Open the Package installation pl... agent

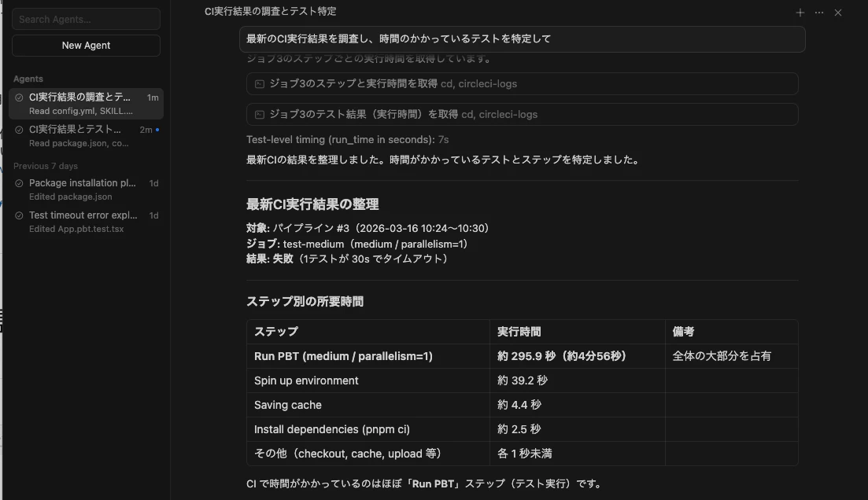coord(87,189)
